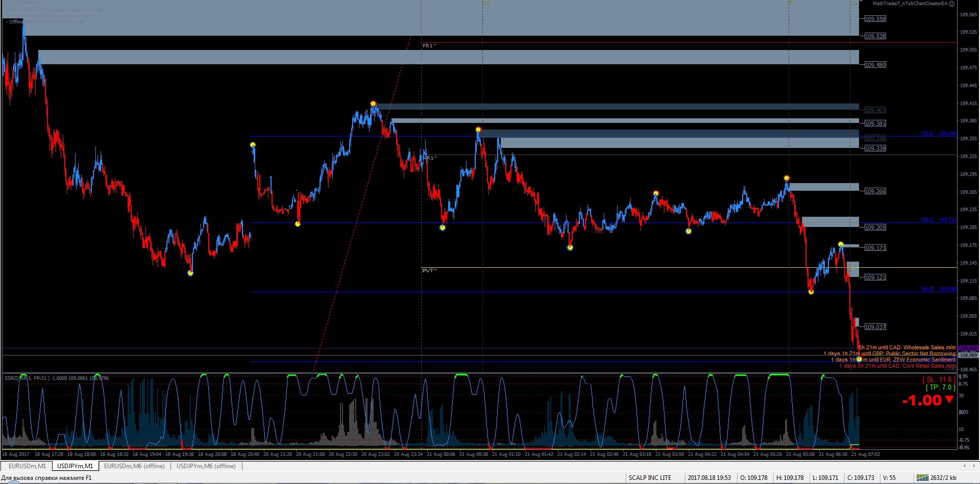Viewport: 980px width, 484px height.
Task: Click the [ SL: 11.6 ] label
Action: (x=939, y=379)
